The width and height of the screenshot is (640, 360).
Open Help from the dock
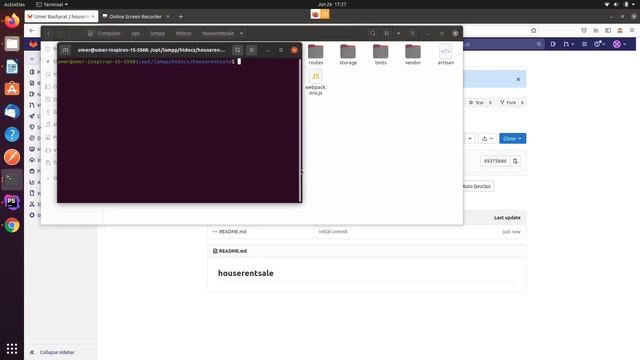(12, 134)
